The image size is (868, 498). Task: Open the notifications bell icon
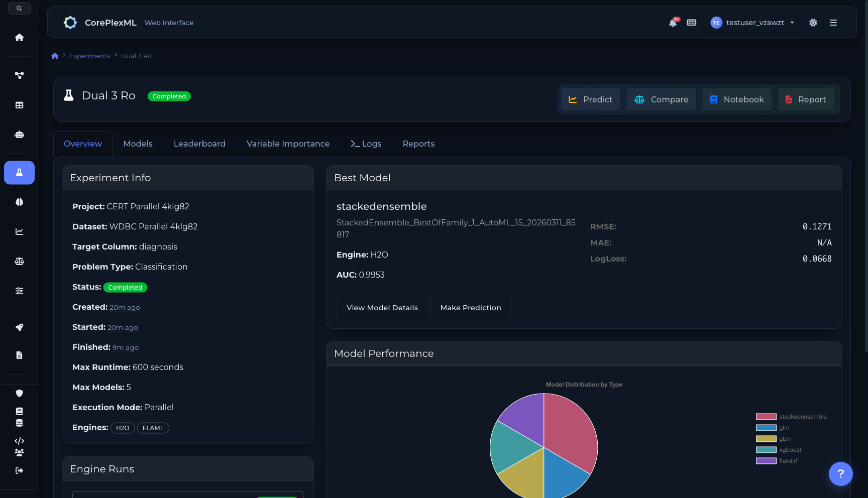(673, 23)
